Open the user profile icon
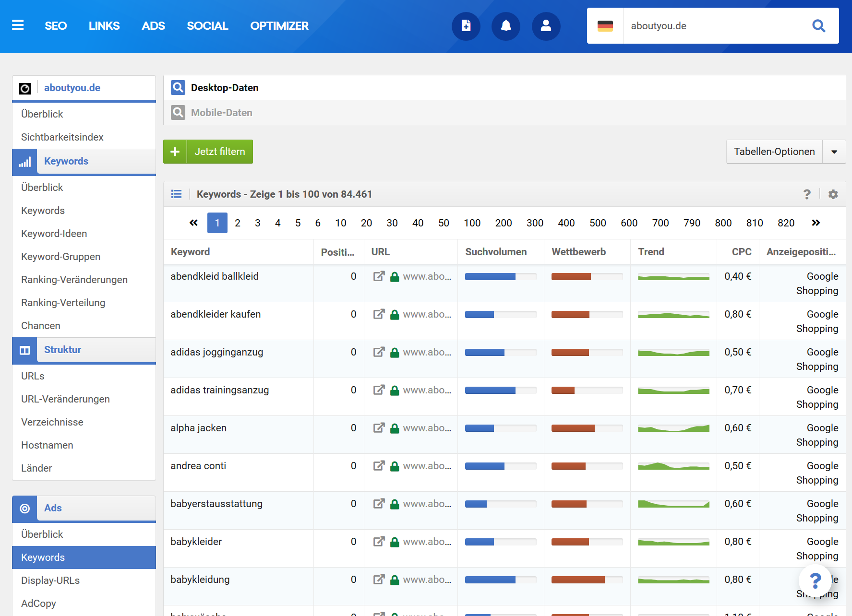The height and width of the screenshot is (616, 852). (x=546, y=26)
